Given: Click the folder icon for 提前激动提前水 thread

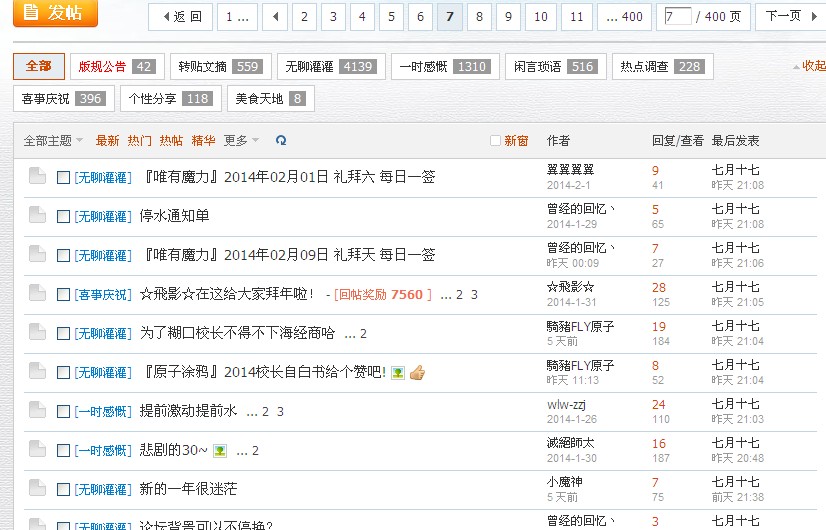Looking at the screenshot, I should 37,411.
